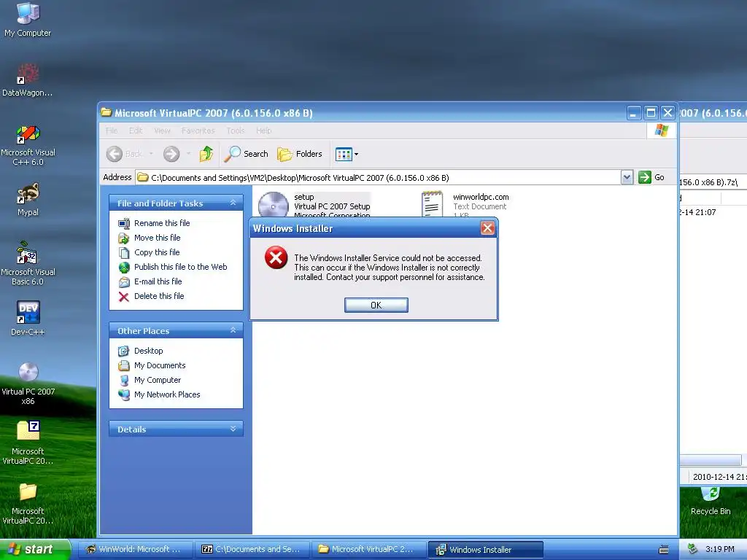Launch the Mypal browser shortcut
The image size is (747, 560).
pos(28,199)
